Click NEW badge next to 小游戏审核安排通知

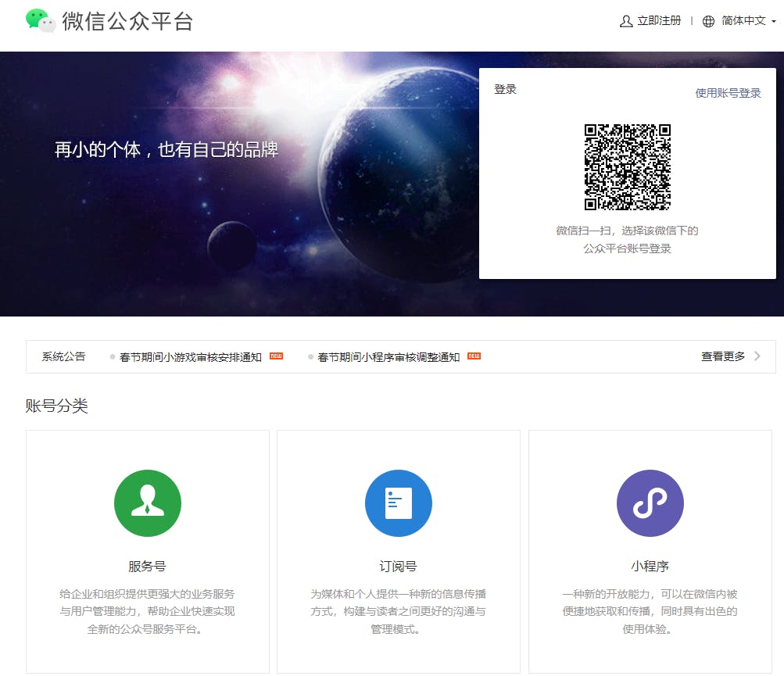point(277,356)
